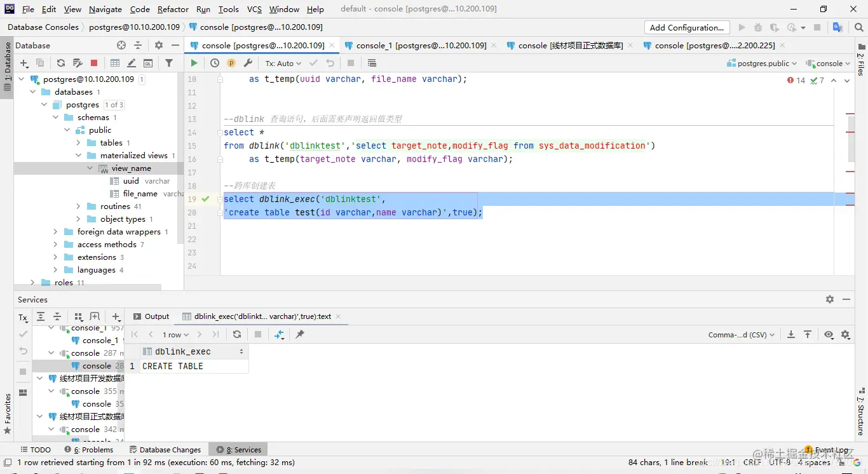Click the CREATE TABLE result cell

pyautogui.click(x=194, y=366)
